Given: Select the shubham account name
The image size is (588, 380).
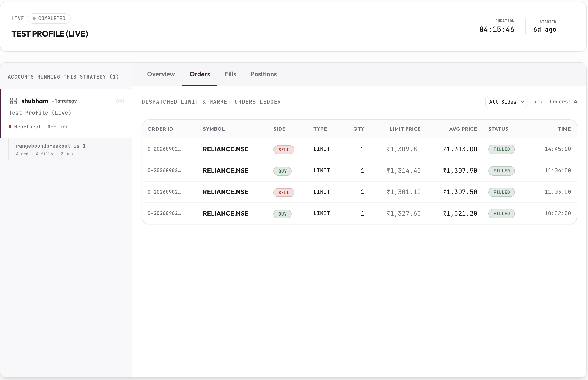Looking at the screenshot, I should pos(35,101).
